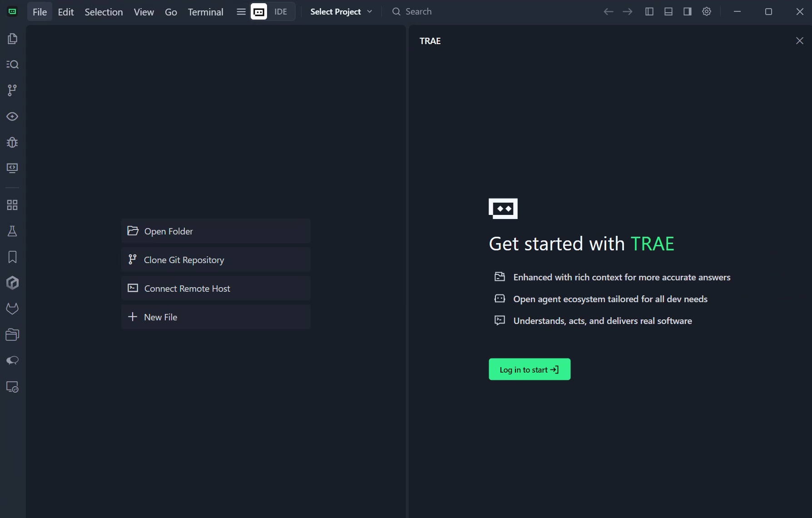
Task: Click Log in to start button
Action: pyautogui.click(x=529, y=369)
